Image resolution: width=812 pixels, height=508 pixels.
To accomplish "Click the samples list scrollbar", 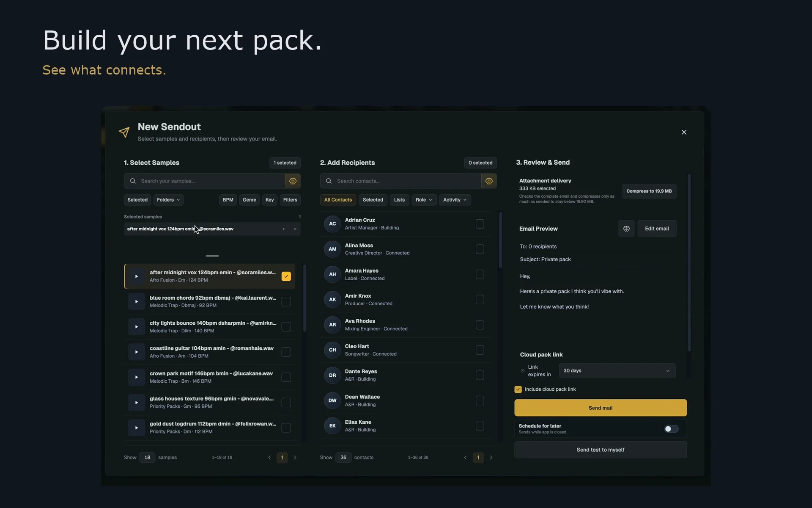I will pos(304,298).
